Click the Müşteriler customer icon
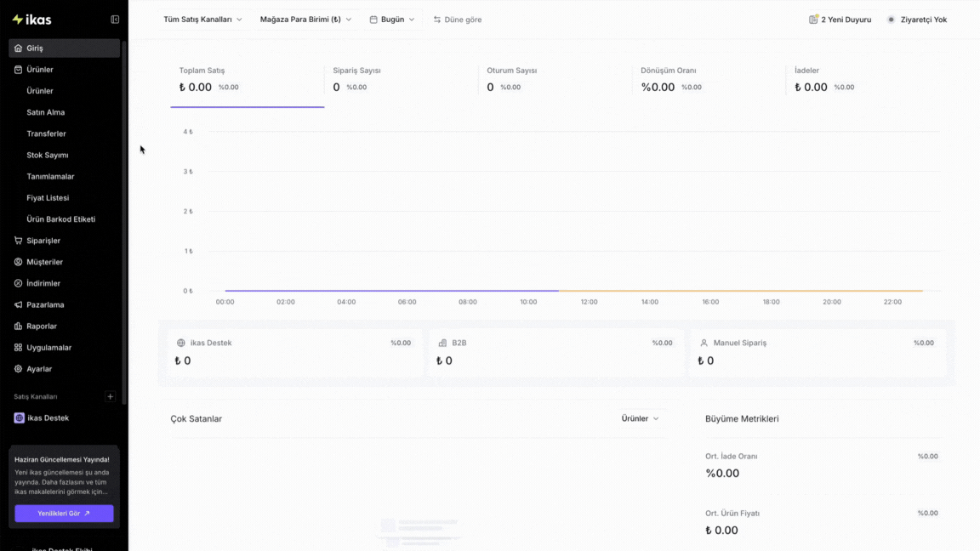980x551 pixels. click(x=18, y=262)
